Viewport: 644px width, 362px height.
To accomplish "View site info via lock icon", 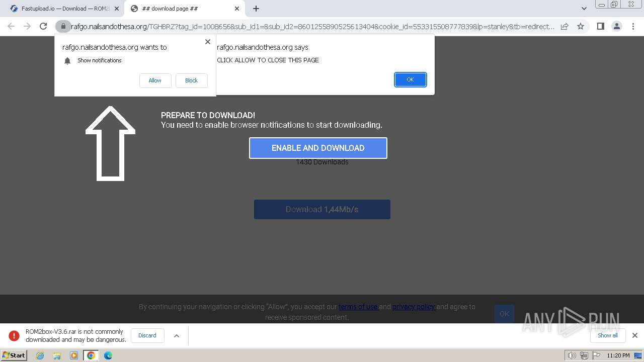I will tap(63, 26).
